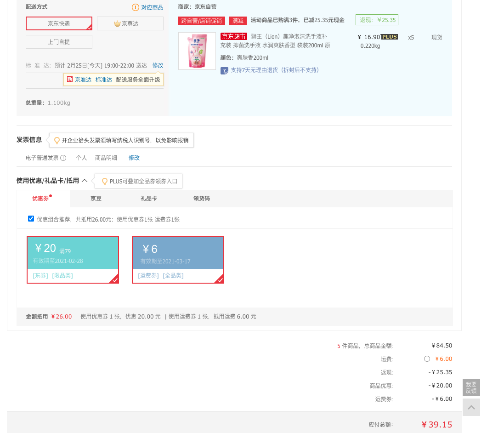
Task: Click the 返现 ¥25.35 badge
Action: (x=377, y=20)
